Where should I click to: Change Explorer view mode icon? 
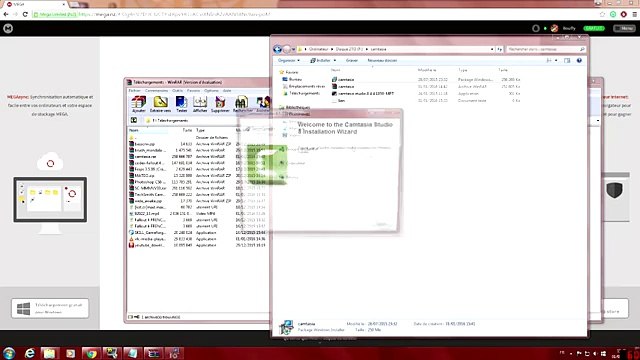click(x=549, y=60)
